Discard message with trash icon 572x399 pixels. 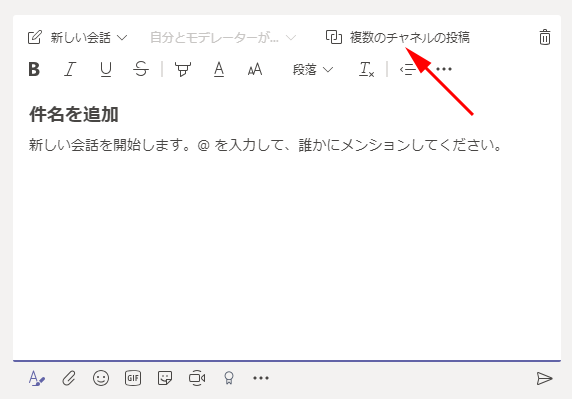pos(545,37)
